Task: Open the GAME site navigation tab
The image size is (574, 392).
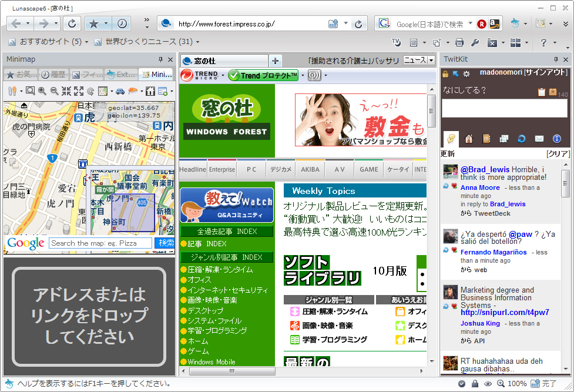Action: (x=368, y=169)
